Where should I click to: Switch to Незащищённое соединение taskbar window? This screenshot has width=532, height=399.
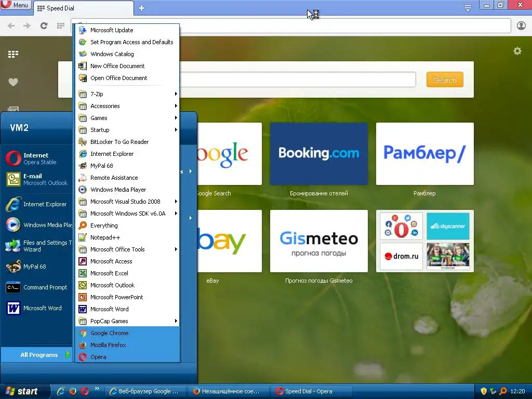point(229,391)
